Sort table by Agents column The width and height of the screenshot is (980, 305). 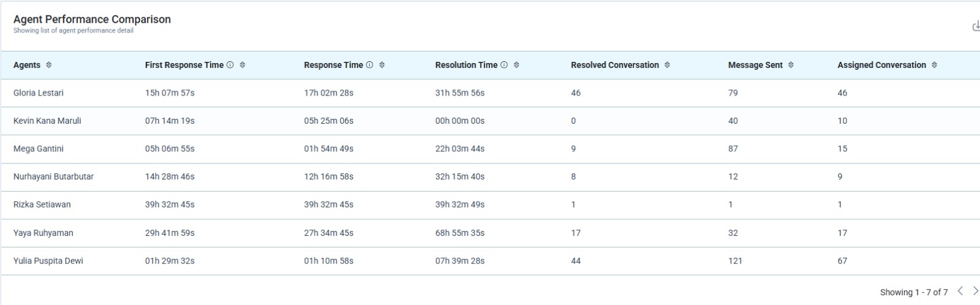pos(49,65)
